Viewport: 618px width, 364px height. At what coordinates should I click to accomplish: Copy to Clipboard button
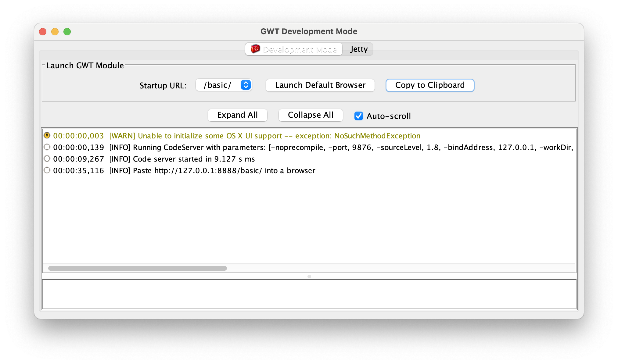tap(430, 85)
